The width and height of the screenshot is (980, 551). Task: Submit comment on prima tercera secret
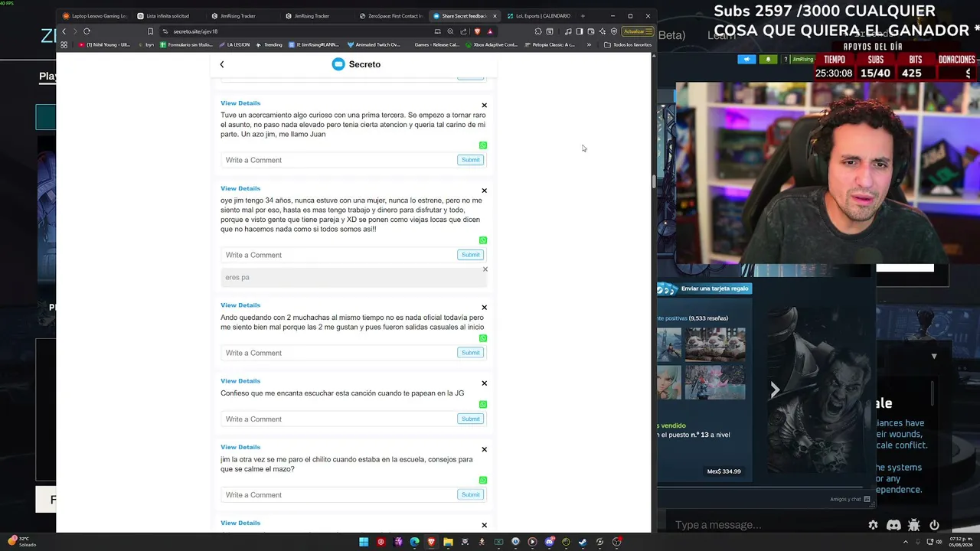coord(470,160)
